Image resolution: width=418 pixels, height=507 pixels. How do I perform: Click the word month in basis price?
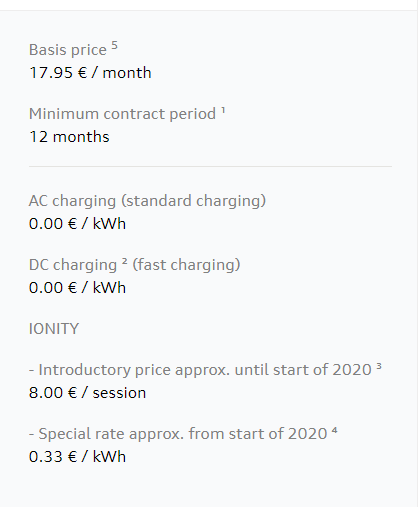tap(127, 73)
